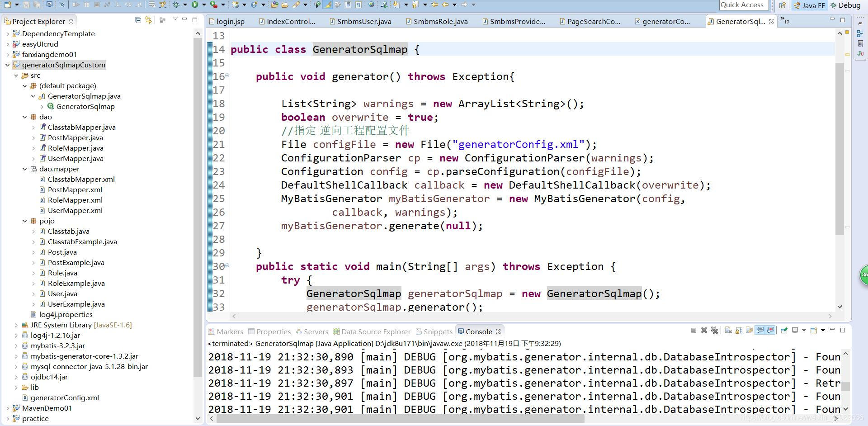Click the Open Type icon in toolbar
The height and width of the screenshot is (426, 868).
[274, 5]
